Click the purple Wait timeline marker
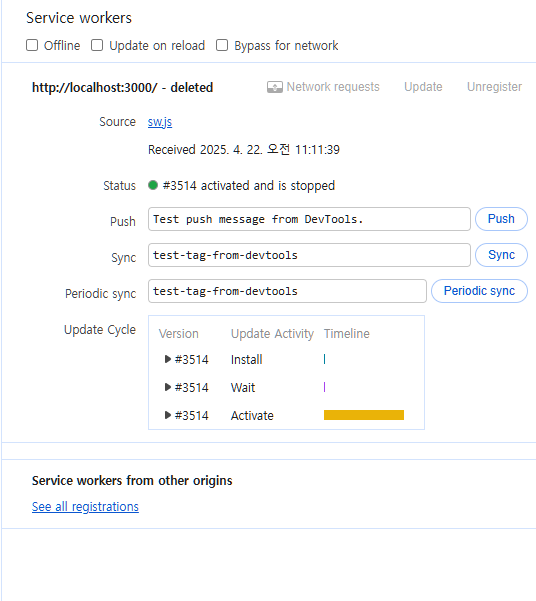The height and width of the screenshot is (601, 536). click(x=324, y=387)
